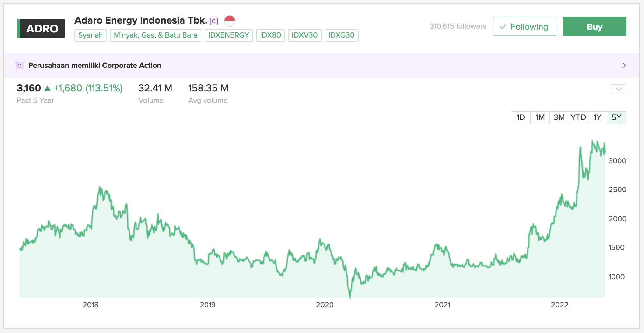Image resolution: width=644 pixels, height=333 pixels.
Task: Open the IDXV30 index tag
Action: click(305, 35)
